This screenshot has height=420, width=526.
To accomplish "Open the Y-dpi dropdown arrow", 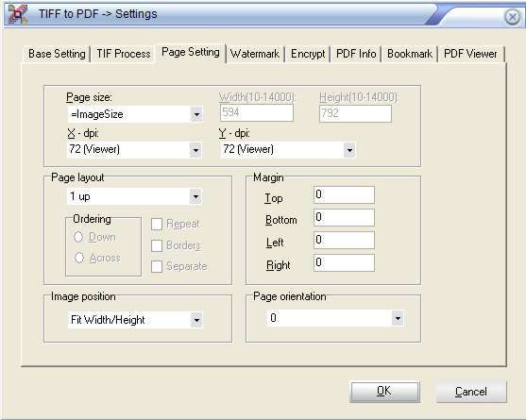I will (x=349, y=150).
